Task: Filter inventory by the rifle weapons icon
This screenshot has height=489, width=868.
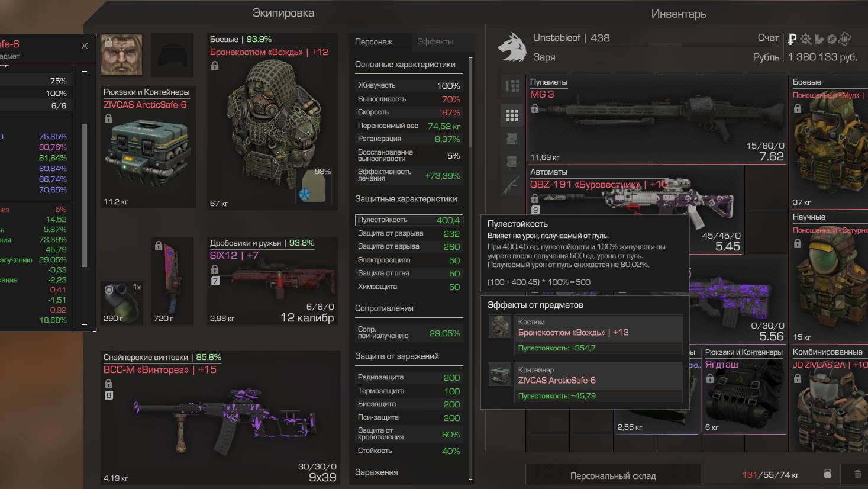Action: 512,185
